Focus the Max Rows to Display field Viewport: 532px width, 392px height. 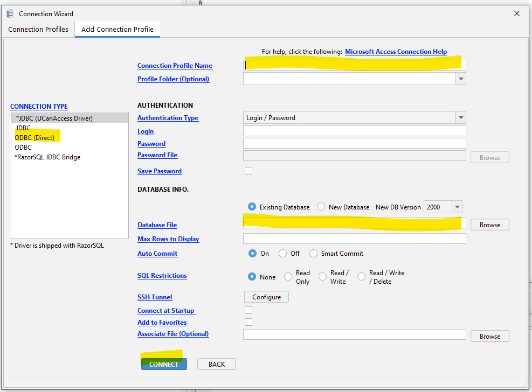(x=355, y=239)
